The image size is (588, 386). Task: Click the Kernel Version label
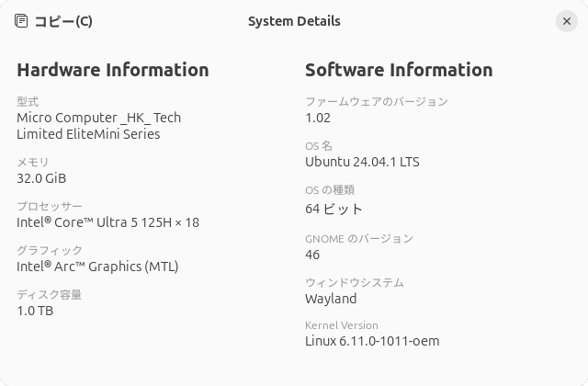point(342,325)
